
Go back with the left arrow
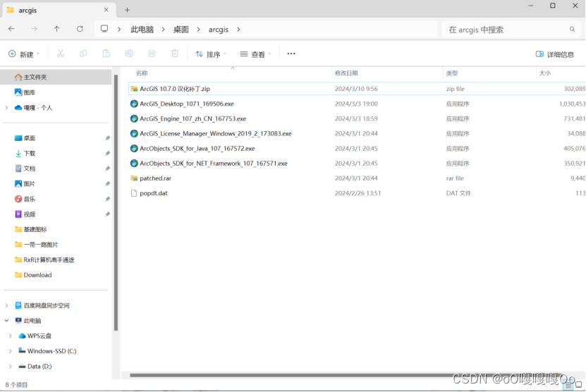pyautogui.click(x=11, y=29)
